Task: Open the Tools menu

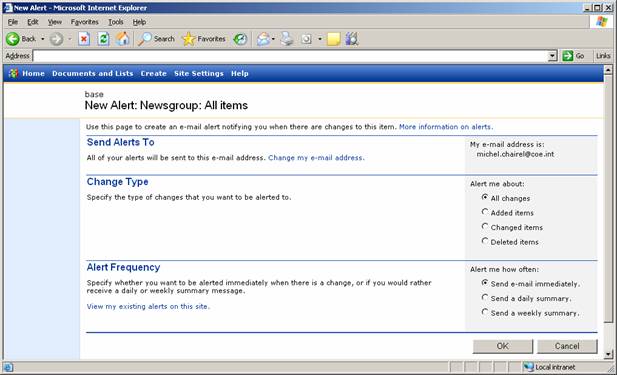Action: click(x=116, y=22)
